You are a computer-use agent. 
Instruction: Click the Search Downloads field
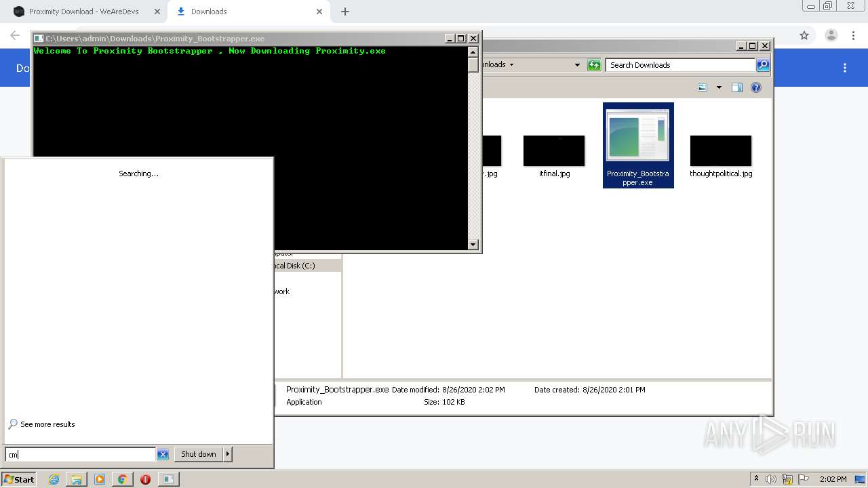point(680,65)
